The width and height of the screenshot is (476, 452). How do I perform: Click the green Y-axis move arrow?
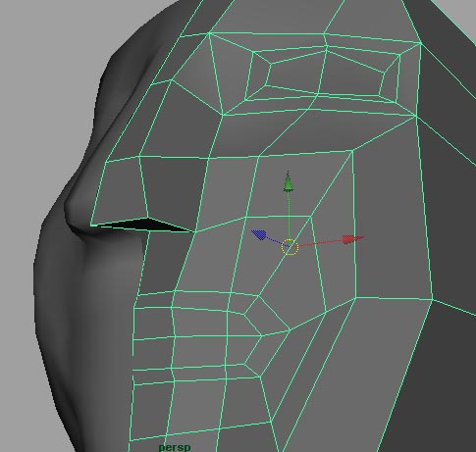289,182
